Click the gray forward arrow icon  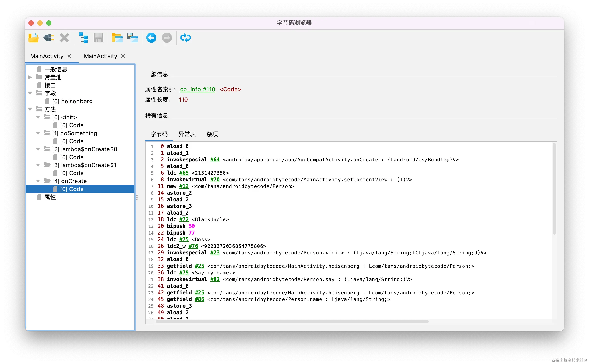pyautogui.click(x=167, y=38)
